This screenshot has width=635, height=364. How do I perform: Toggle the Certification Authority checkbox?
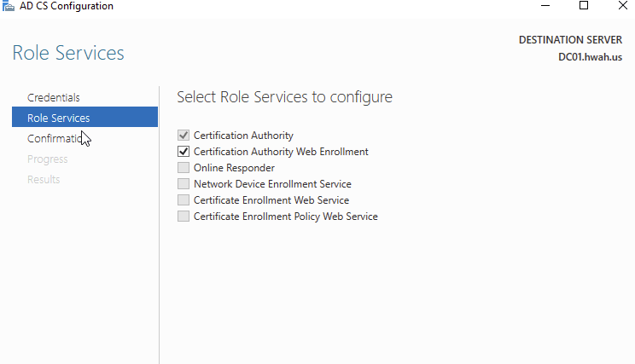(x=184, y=136)
